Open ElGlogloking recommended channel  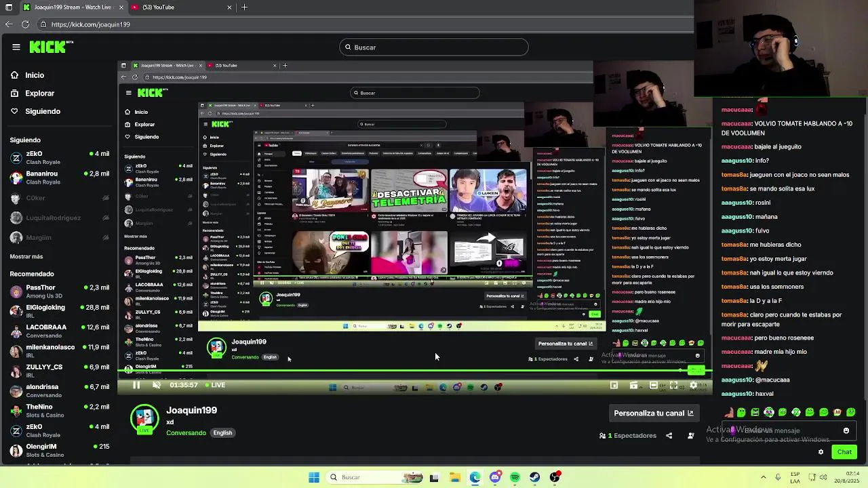point(59,311)
